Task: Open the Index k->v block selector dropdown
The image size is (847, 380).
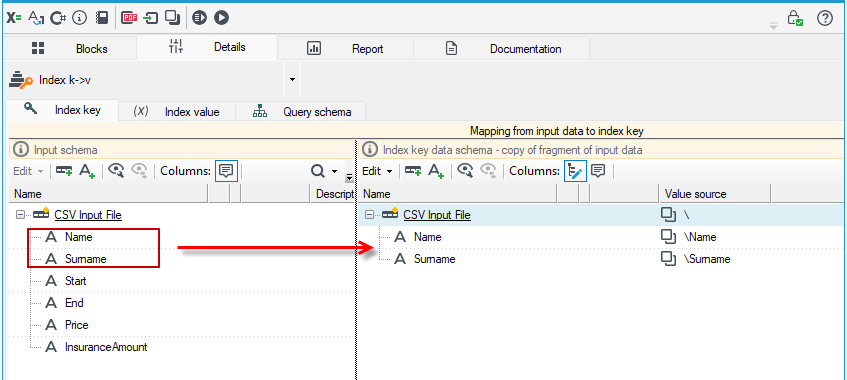Action: [x=292, y=79]
